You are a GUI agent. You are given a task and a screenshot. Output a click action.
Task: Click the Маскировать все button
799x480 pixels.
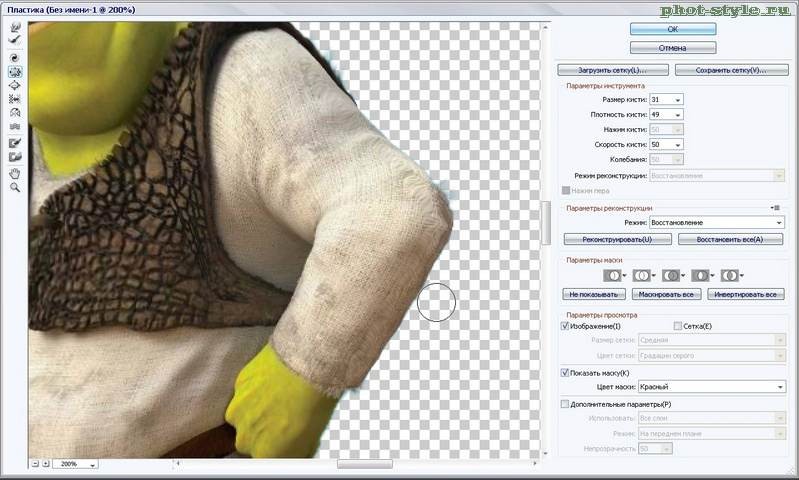666,295
